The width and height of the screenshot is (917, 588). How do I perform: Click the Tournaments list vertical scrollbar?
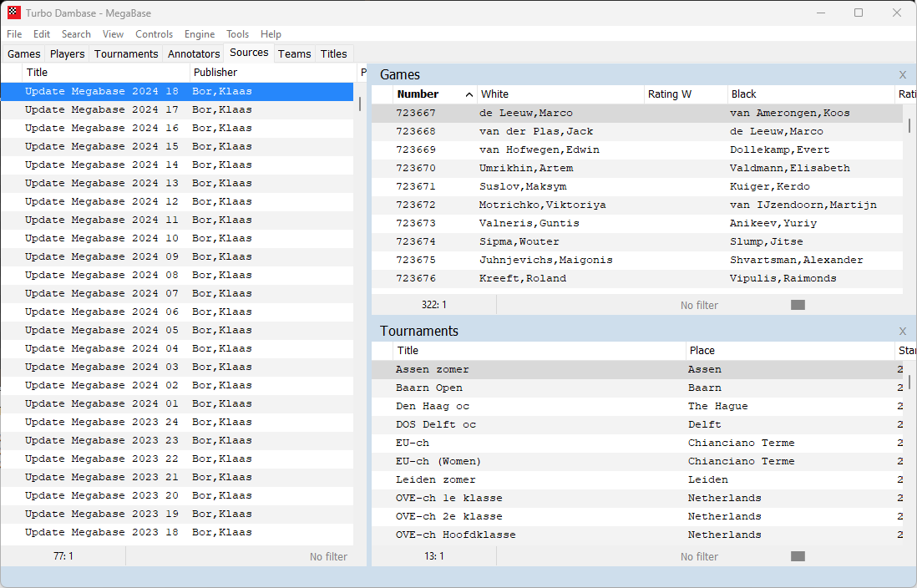tap(909, 382)
